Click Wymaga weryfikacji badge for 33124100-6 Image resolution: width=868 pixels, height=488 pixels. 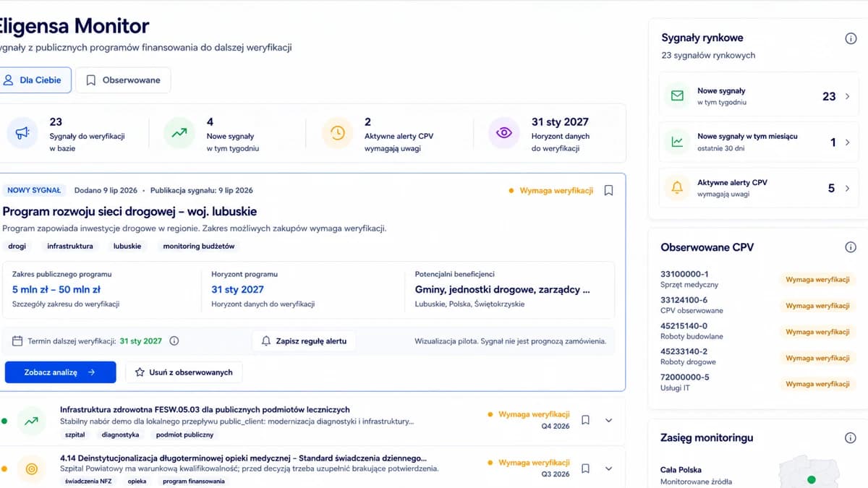pyautogui.click(x=817, y=306)
